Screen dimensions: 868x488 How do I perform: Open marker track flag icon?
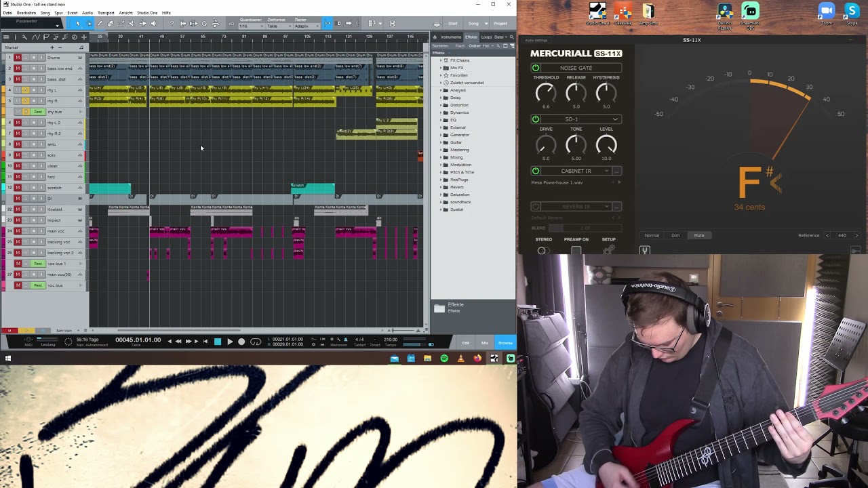[46, 37]
